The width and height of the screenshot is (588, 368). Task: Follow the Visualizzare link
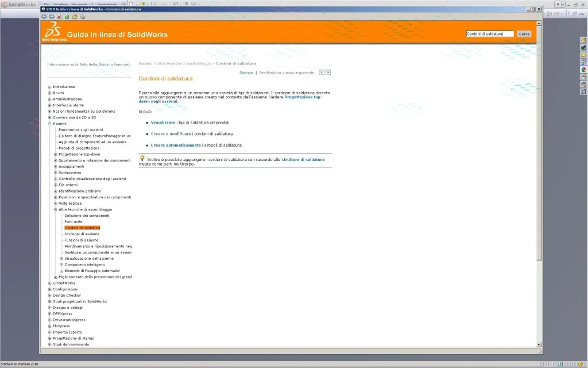[x=163, y=123]
